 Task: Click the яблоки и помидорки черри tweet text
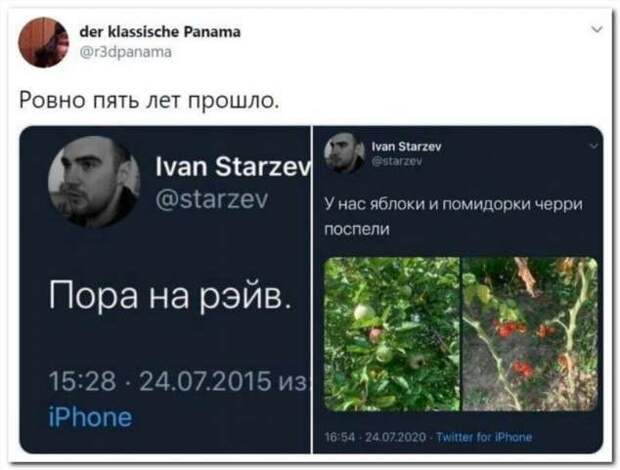tap(453, 217)
